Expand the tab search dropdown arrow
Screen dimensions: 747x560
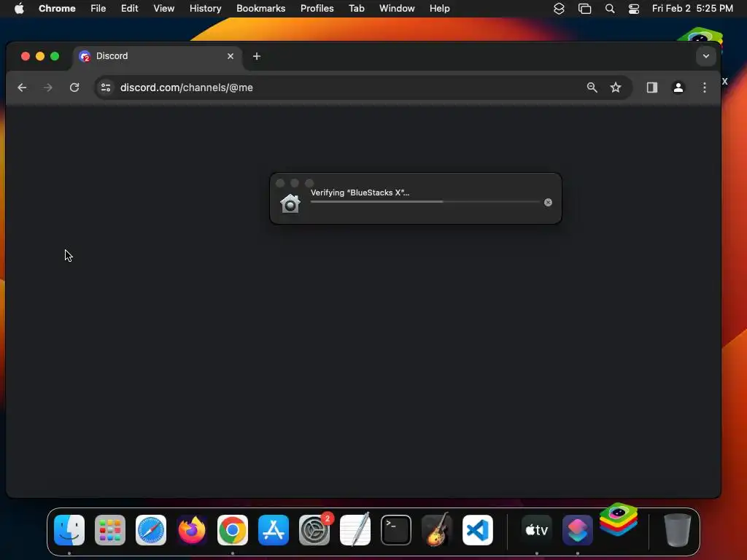(705, 56)
